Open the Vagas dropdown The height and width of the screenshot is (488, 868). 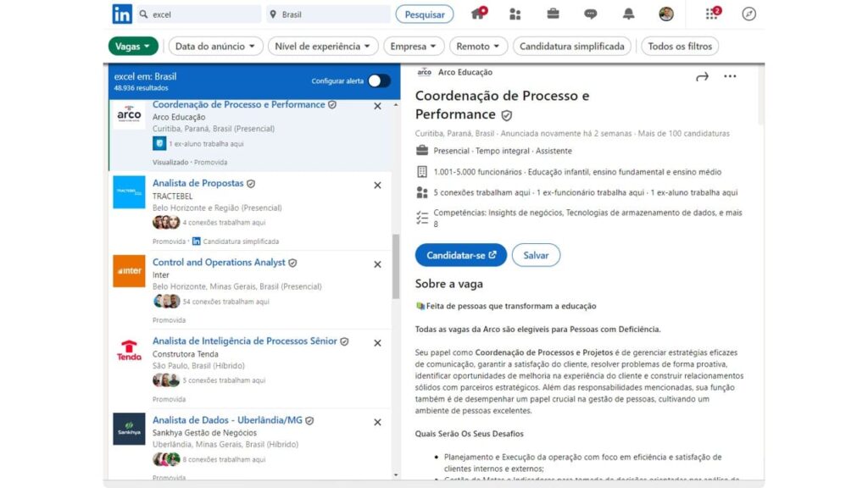(x=133, y=47)
